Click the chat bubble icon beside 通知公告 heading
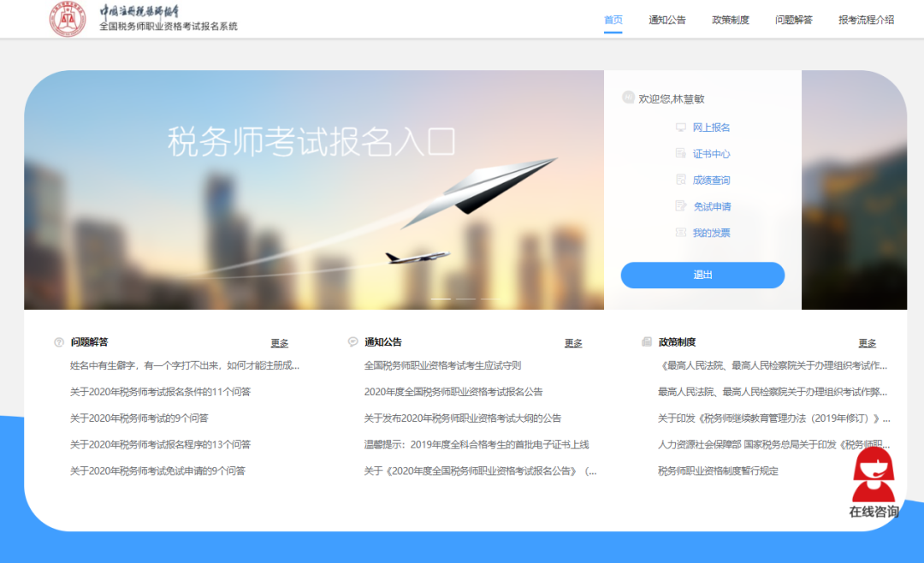The image size is (924, 563). click(353, 342)
